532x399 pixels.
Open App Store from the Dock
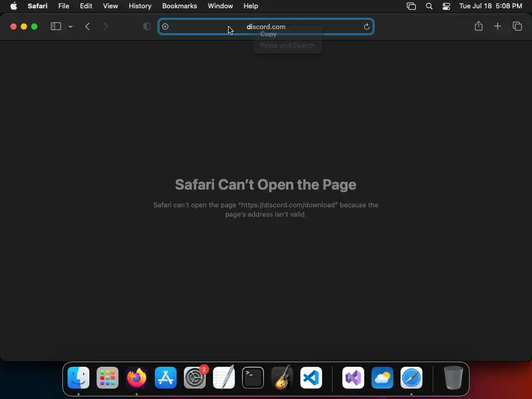coord(166,378)
